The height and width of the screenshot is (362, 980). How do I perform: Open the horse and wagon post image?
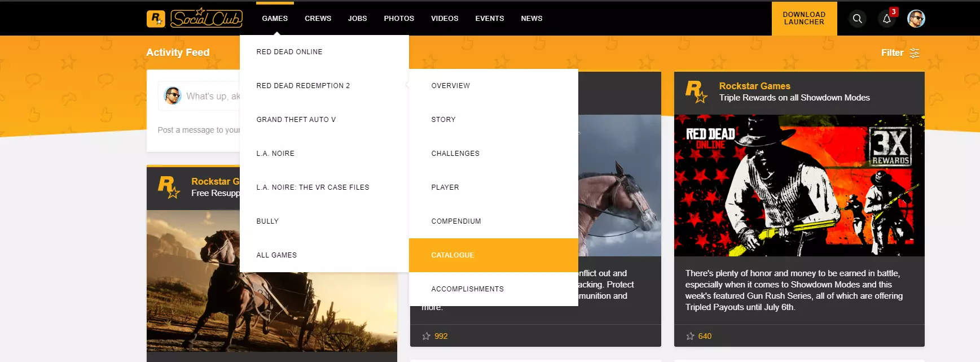coord(272,281)
